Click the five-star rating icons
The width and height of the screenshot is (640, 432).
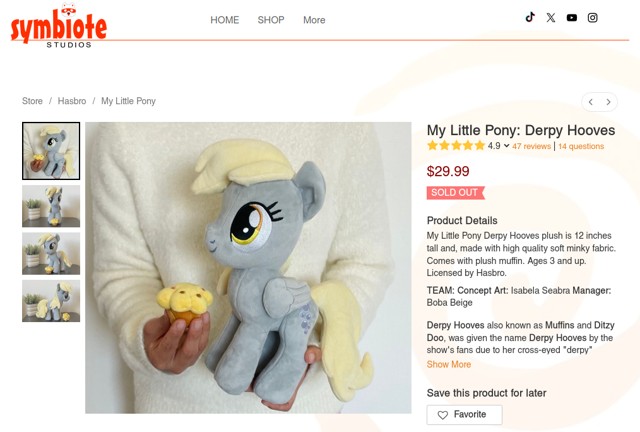(x=456, y=146)
